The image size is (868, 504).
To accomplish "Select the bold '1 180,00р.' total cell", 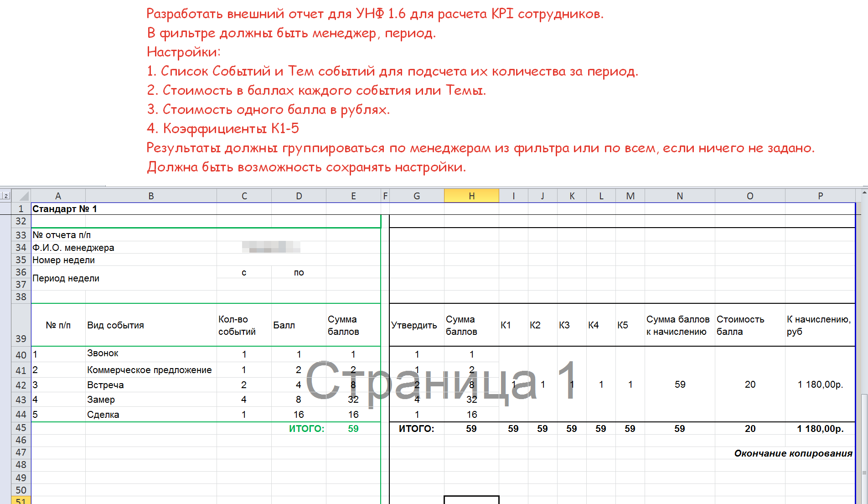I will pyautogui.click(x=820, y=429).
